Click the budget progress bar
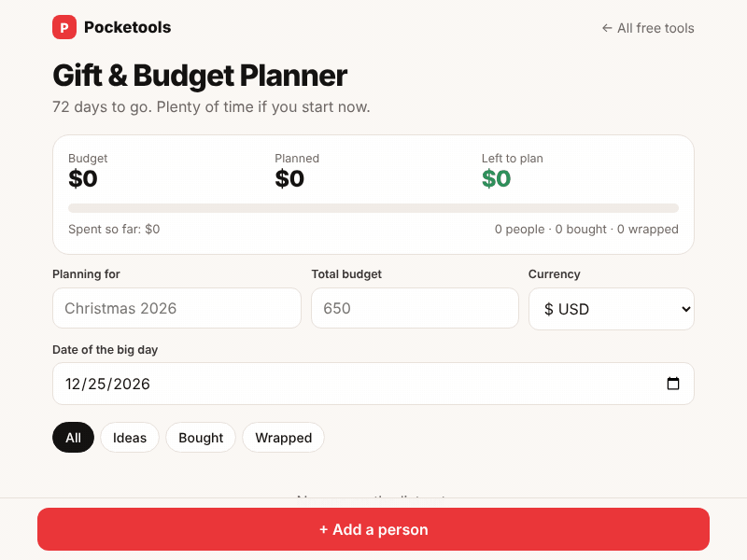 click(373, 208)
